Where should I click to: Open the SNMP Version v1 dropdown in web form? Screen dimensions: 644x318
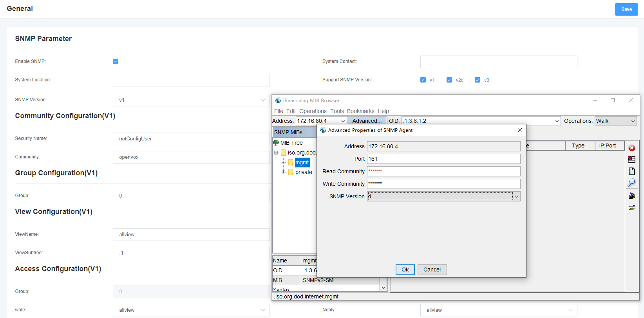click(x=191, y=100)
